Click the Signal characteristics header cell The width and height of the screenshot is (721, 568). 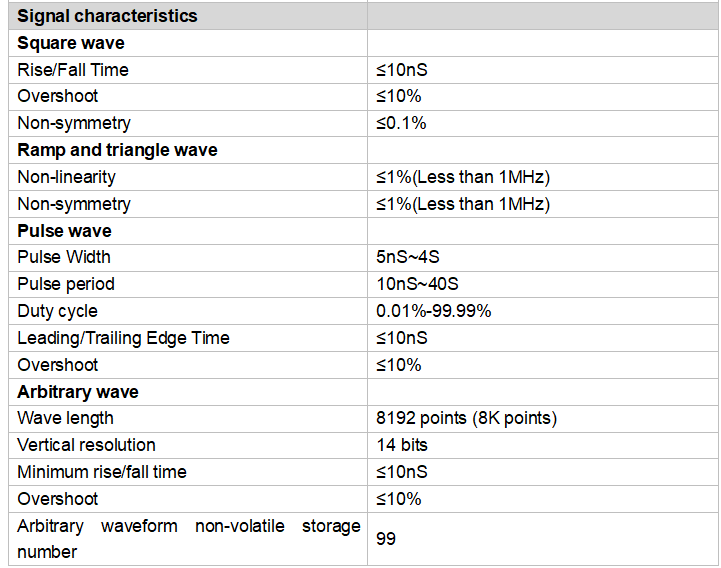[x=108, y=16]
